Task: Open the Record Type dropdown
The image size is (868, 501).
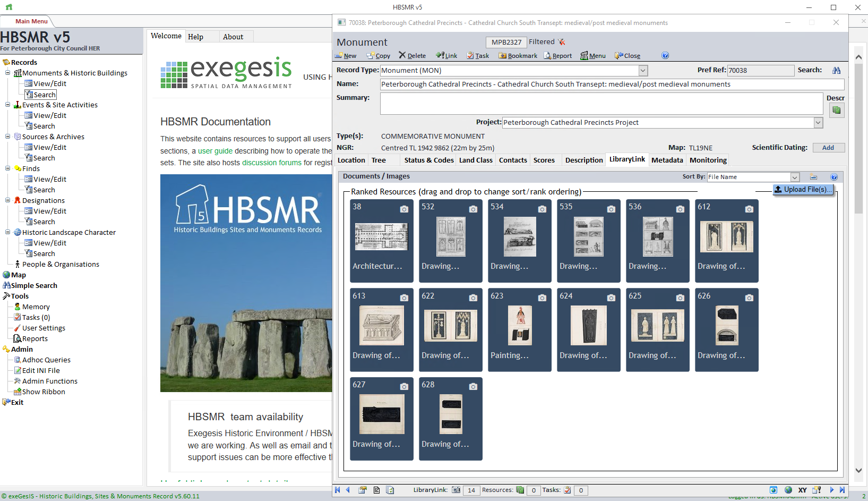Action: [x=643, y=71]
